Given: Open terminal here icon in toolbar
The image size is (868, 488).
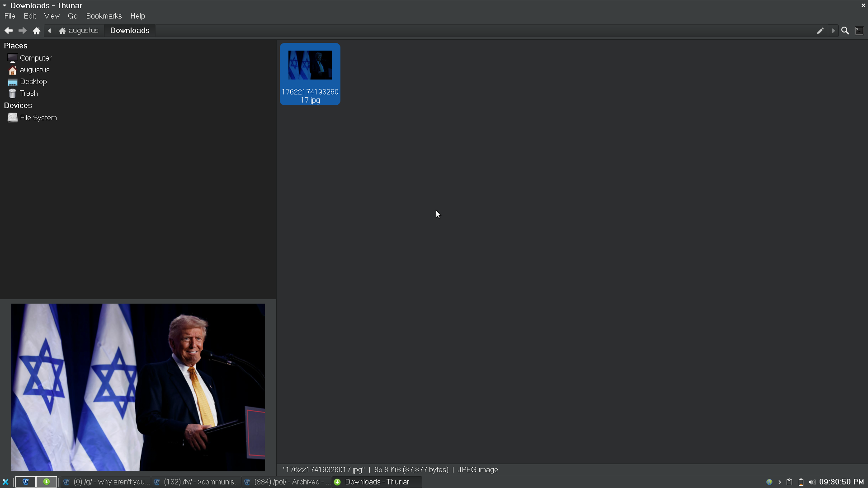Looking at the screenshot, I should [x=859, y=31].
